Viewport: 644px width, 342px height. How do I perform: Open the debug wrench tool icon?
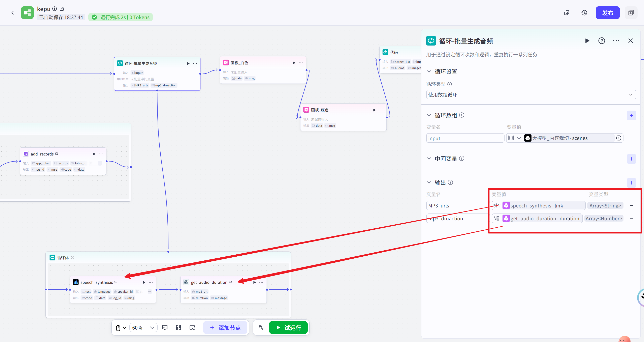pos(261,328)
